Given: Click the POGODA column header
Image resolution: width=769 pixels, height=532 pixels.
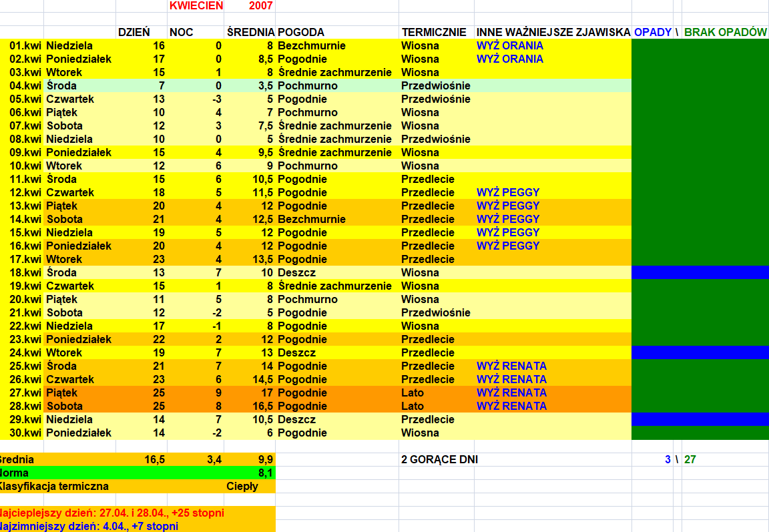Looking at the screenshot, I should pyautogui.click(x=301, y=32).
